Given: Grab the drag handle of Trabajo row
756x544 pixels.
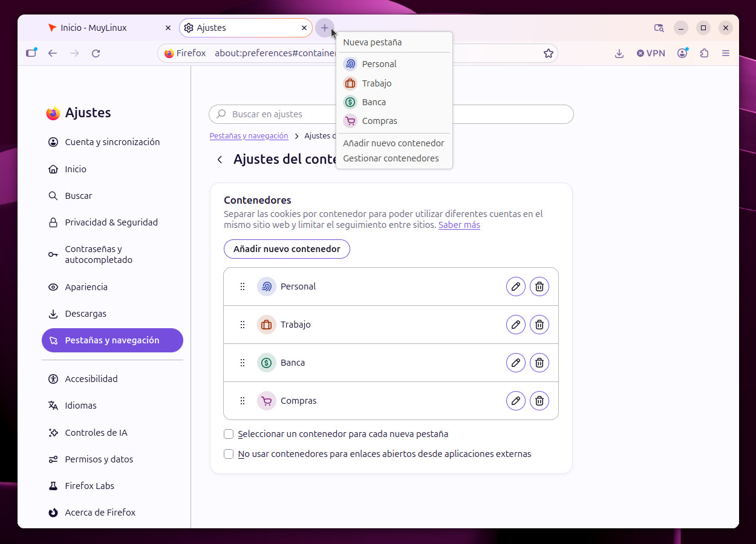Looking at the screenshot, I should point(243,325).
